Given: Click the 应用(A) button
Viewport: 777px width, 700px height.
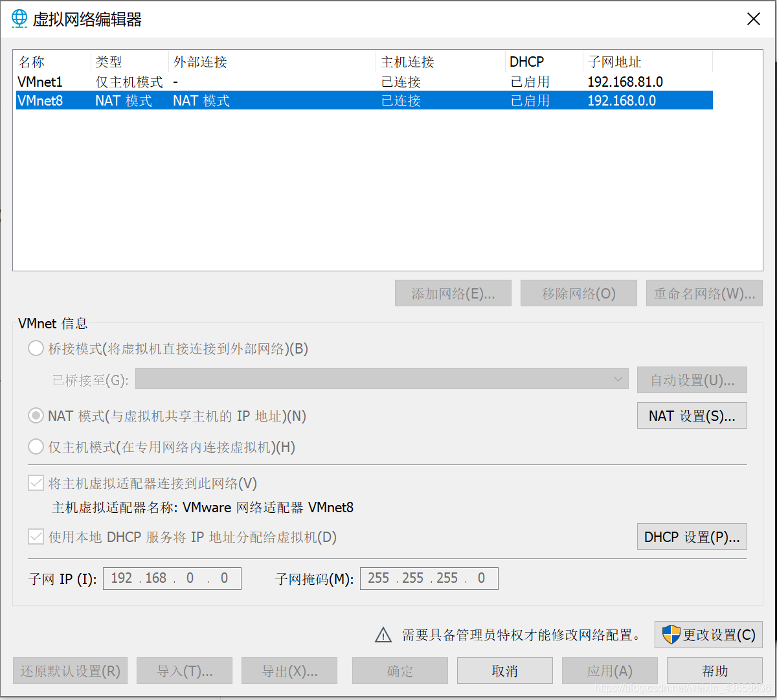Looking at the screenshot, I should (610, 671).
